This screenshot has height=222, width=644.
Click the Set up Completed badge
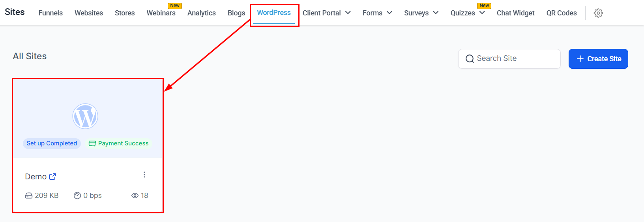52,143
